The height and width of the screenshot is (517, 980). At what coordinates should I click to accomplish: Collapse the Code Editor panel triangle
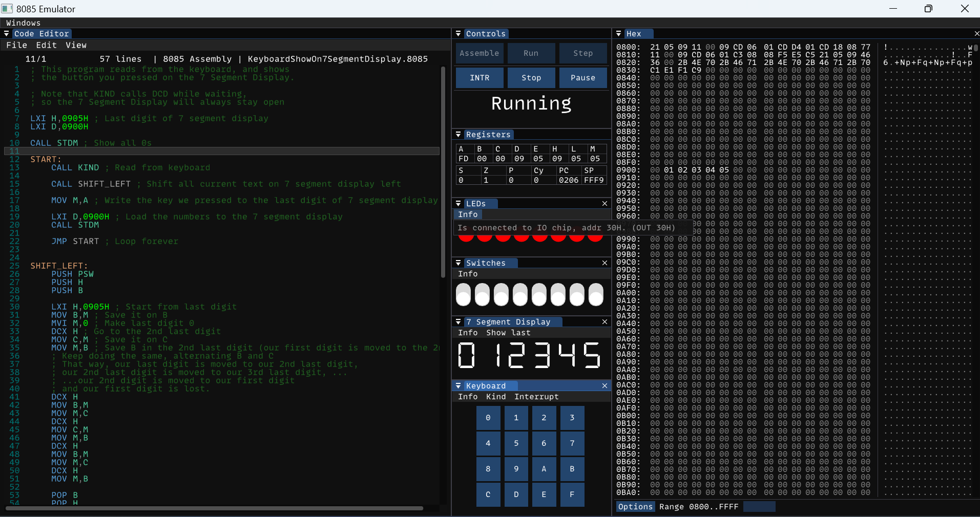(6, 34)
